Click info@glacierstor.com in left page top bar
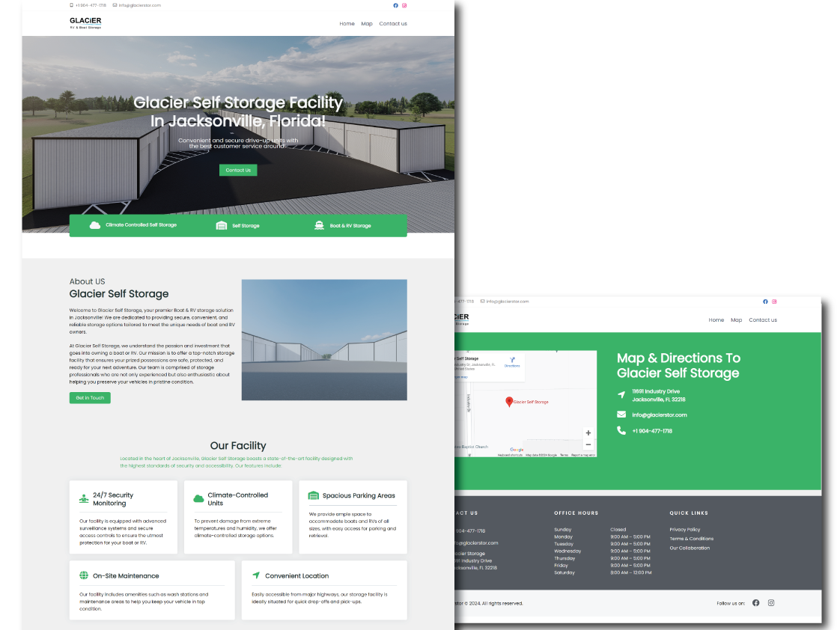 (x=139, y=5)
